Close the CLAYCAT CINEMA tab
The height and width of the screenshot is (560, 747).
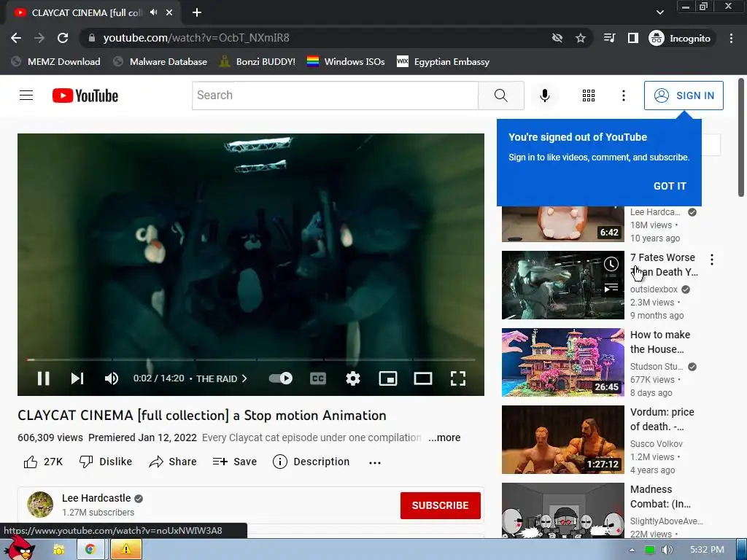(x=169, y=13)
